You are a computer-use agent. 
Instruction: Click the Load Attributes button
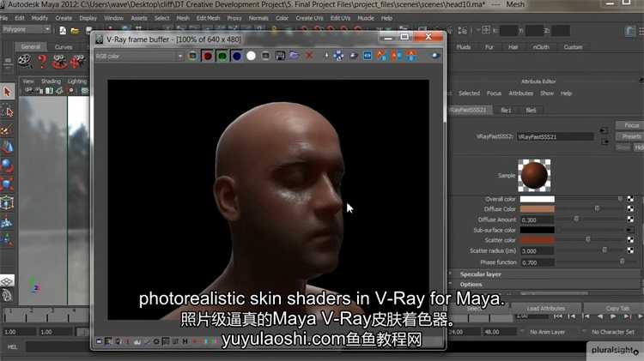click(x=546, y=308)
